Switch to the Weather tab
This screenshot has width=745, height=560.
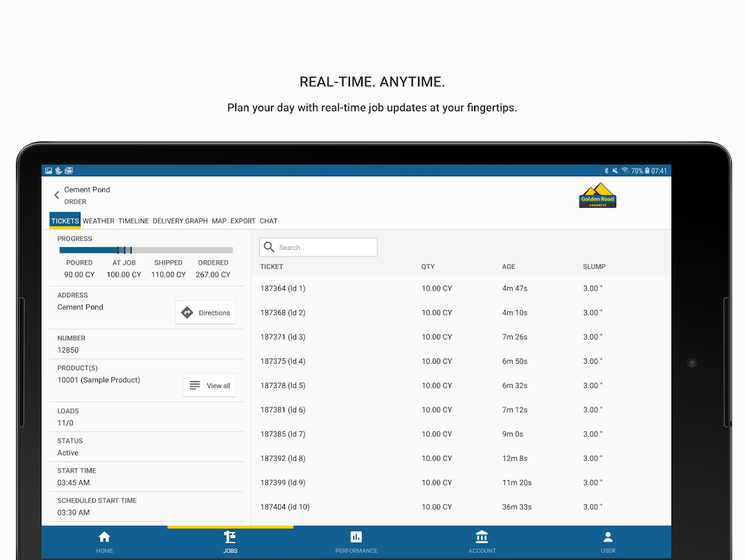click(x=98, y=221)
